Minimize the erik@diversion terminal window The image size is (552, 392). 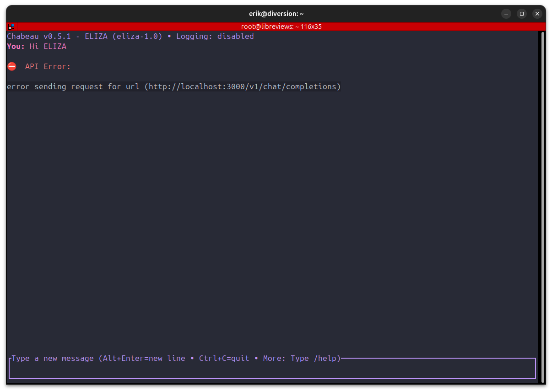(506, 14)
